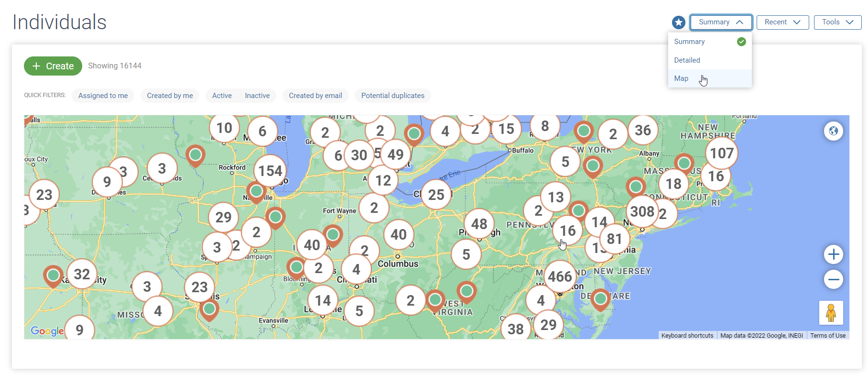Viewport: 868px width, 374px height.
Task: Toggle the Assigned to me filter
Action: [103, 96]
